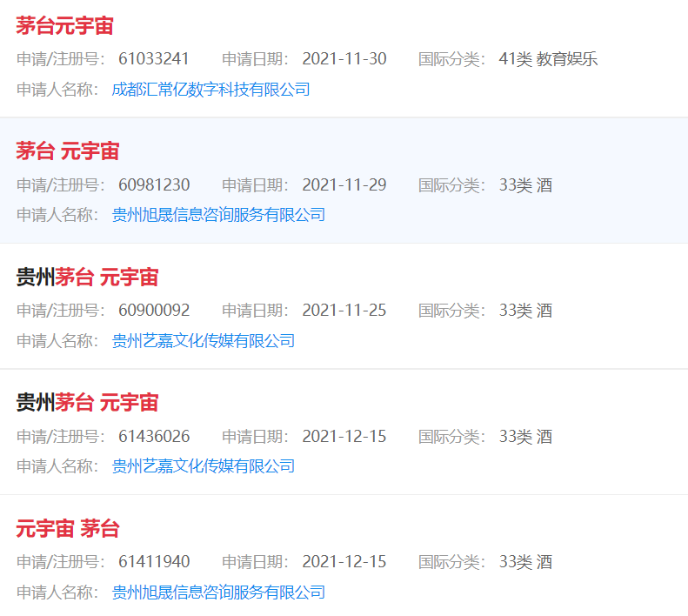Open applicant 贵州艺嘉文化传媒有限公司 in the 60900092 entry

(x=204, y=341)
